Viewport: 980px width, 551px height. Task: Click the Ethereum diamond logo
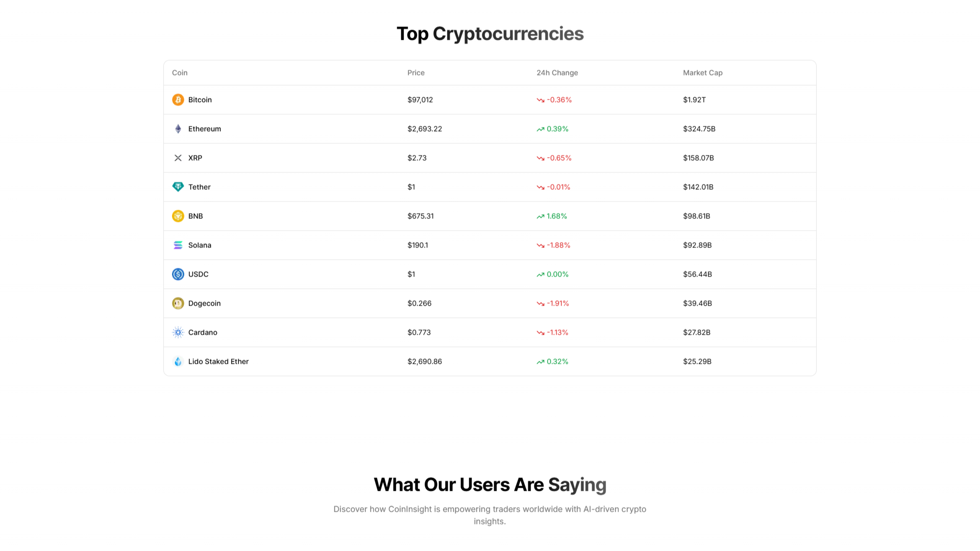pyautogui.click(x=178, y=129)
